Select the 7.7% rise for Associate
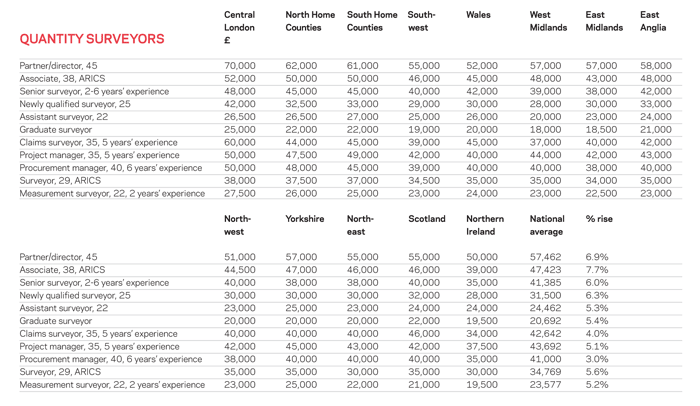Viewport: 700px width, 406px height. [x=597, y=270]
